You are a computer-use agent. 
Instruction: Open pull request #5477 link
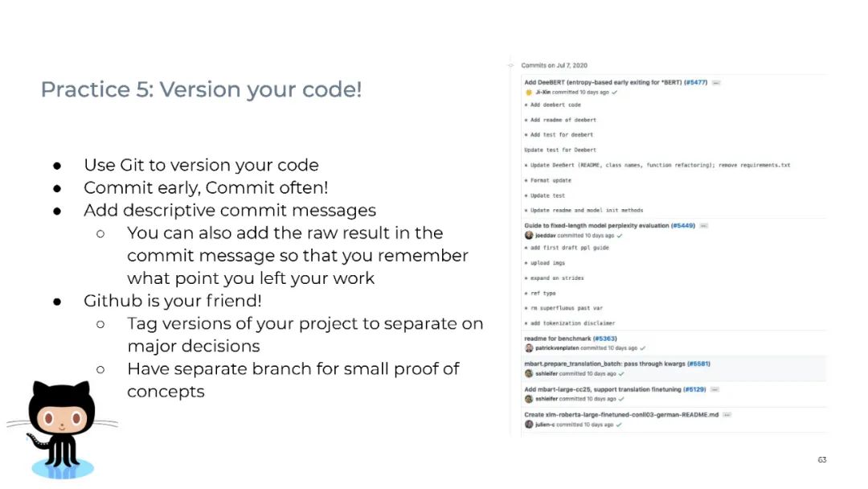[695, 82]
